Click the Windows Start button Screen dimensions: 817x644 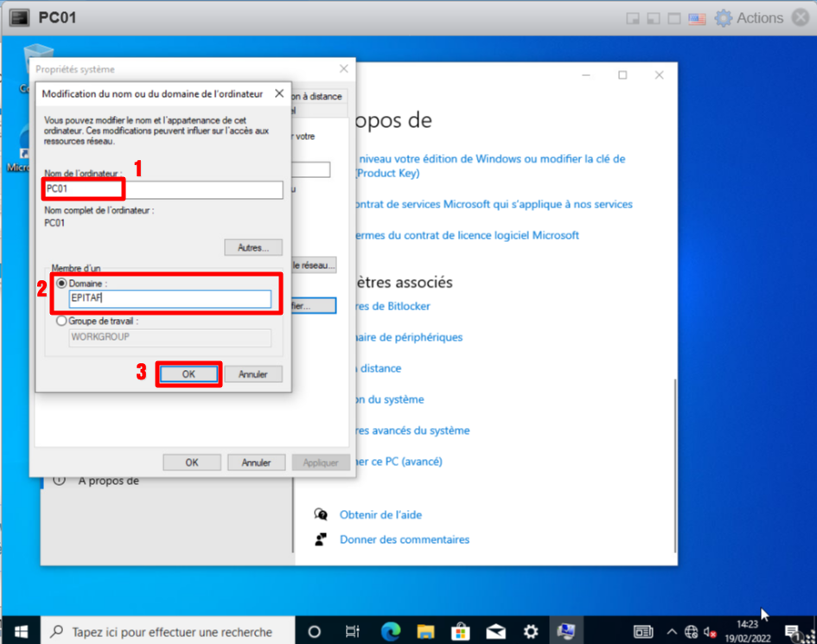click(20, 631)
